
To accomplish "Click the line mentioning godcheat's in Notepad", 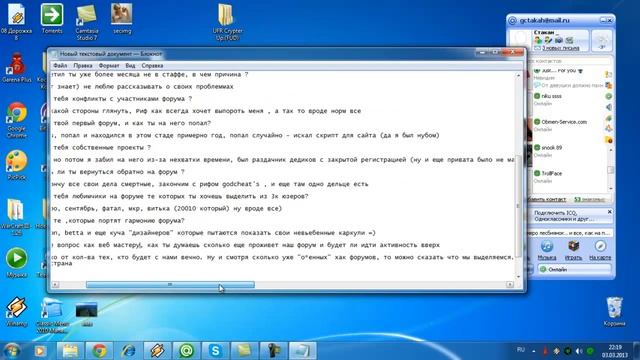I will (210, 184).
